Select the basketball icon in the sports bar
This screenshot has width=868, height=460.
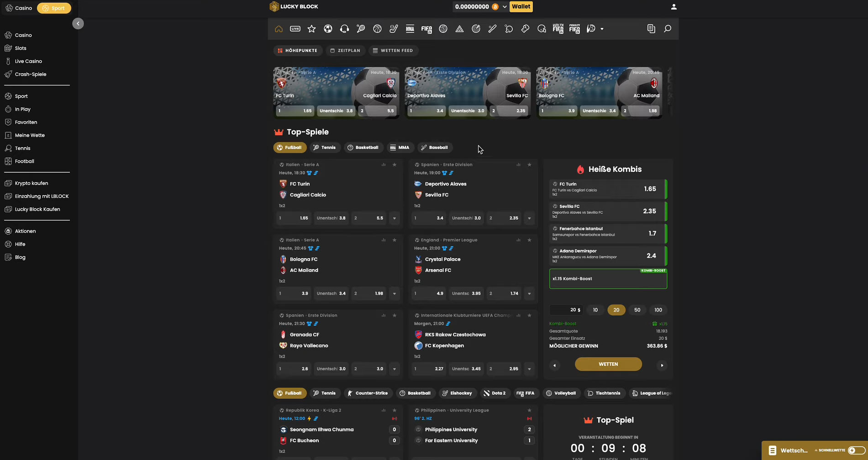(x=377, y=29)
